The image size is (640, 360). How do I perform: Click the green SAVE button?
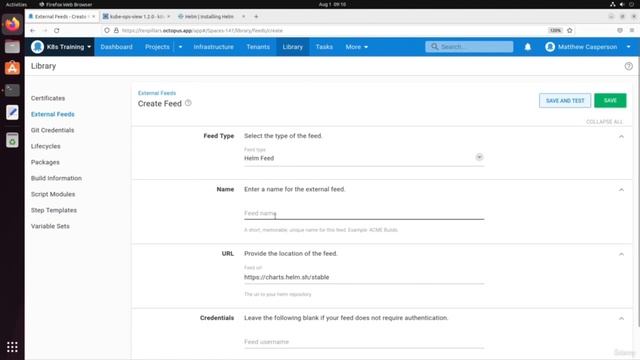(610, 100)
